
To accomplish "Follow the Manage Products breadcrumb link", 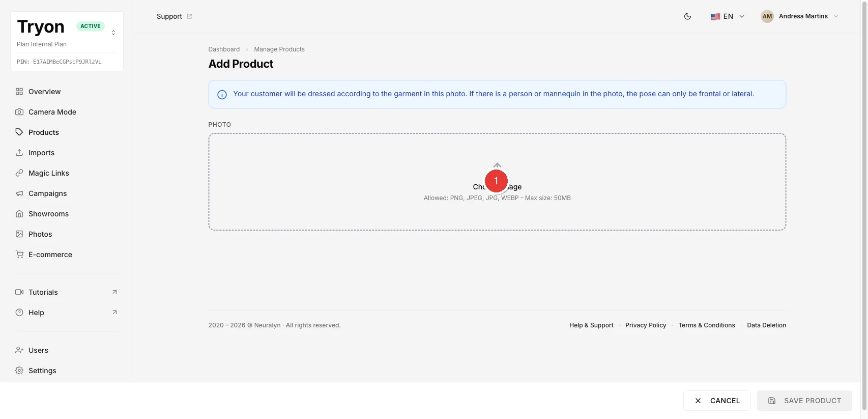I will coord(279,49).
